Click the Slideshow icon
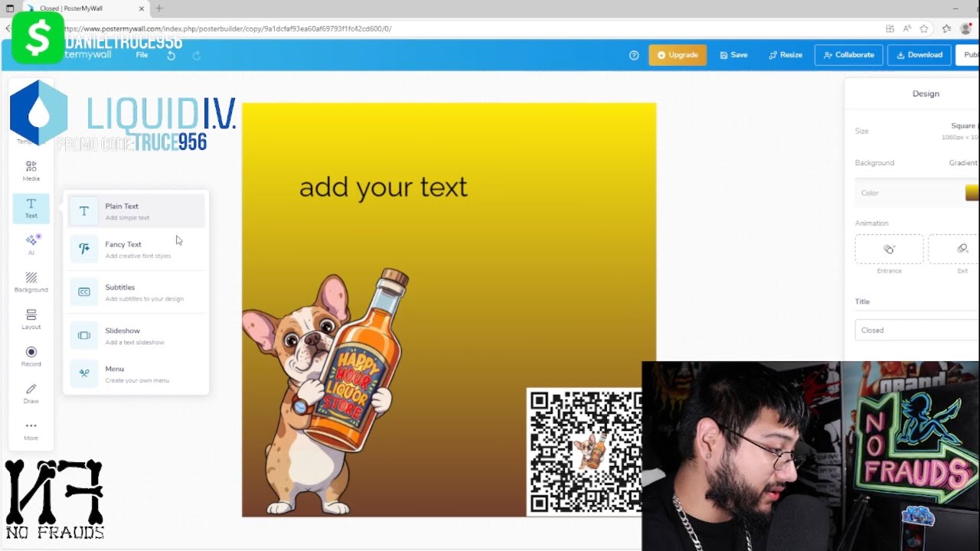The image size is (980, 551). pyautogui.click(x=84, y=335)
